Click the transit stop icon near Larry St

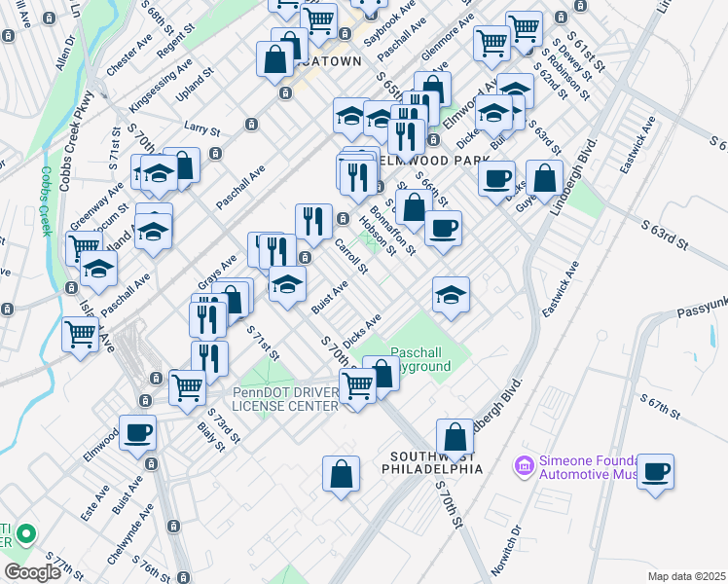[252, 125]
